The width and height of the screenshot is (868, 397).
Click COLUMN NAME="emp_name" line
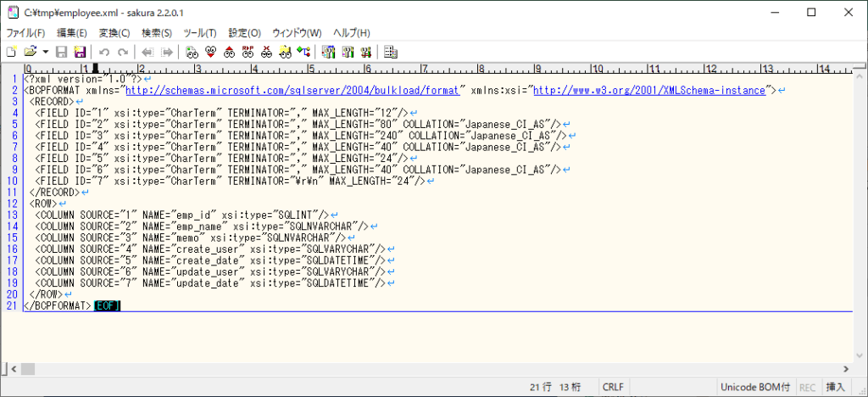click(202, 226)
